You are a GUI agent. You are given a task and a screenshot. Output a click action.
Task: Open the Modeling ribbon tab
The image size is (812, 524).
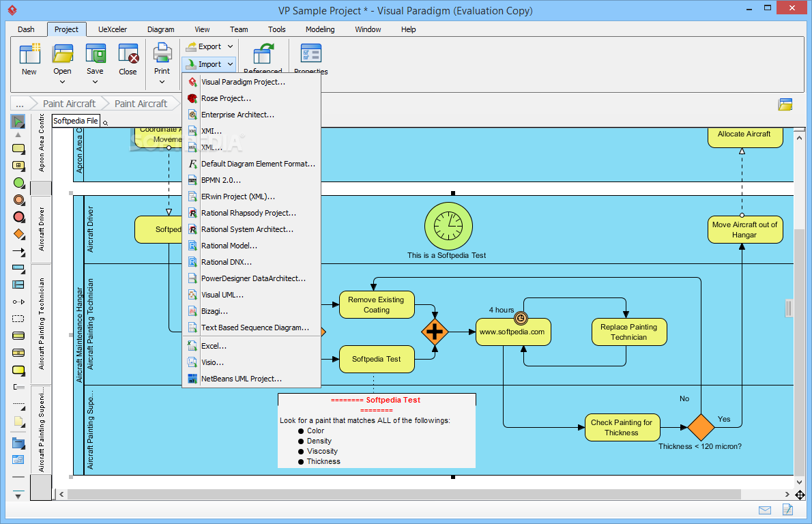coord(320,29)
